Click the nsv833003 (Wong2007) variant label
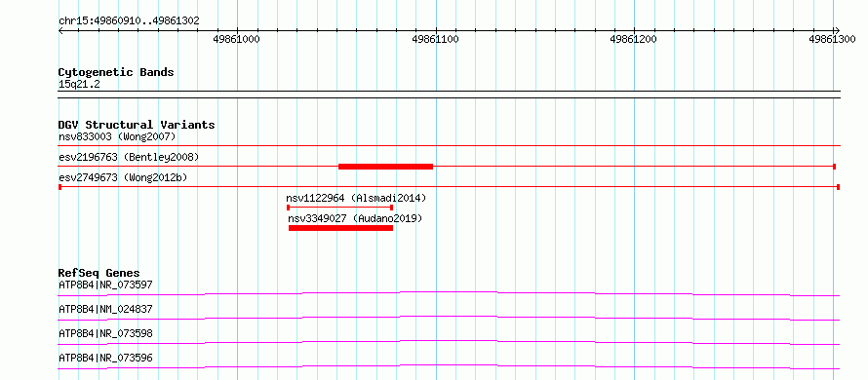The height and width of the screenshot is (380, 868). tap(117, 136)
